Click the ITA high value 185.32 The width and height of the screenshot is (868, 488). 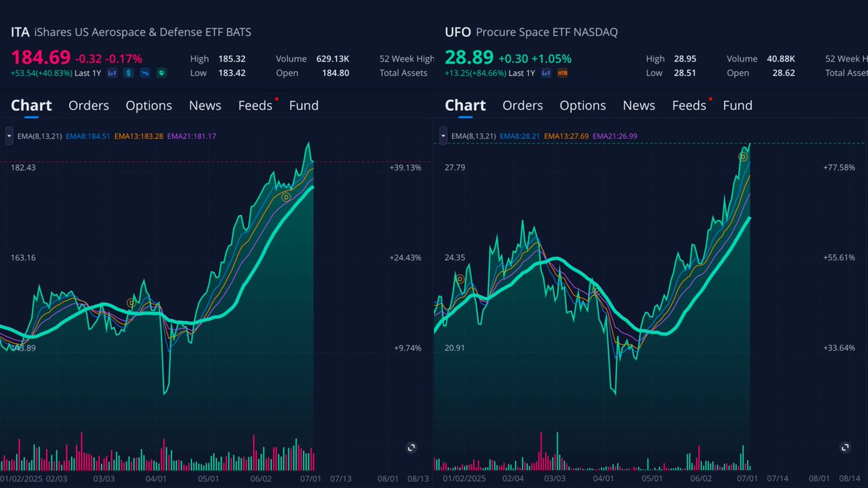click(231, 59)
